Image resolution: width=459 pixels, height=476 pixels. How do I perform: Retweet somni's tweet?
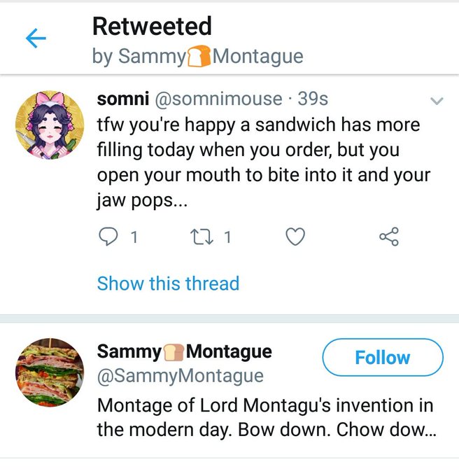(202, 237)
